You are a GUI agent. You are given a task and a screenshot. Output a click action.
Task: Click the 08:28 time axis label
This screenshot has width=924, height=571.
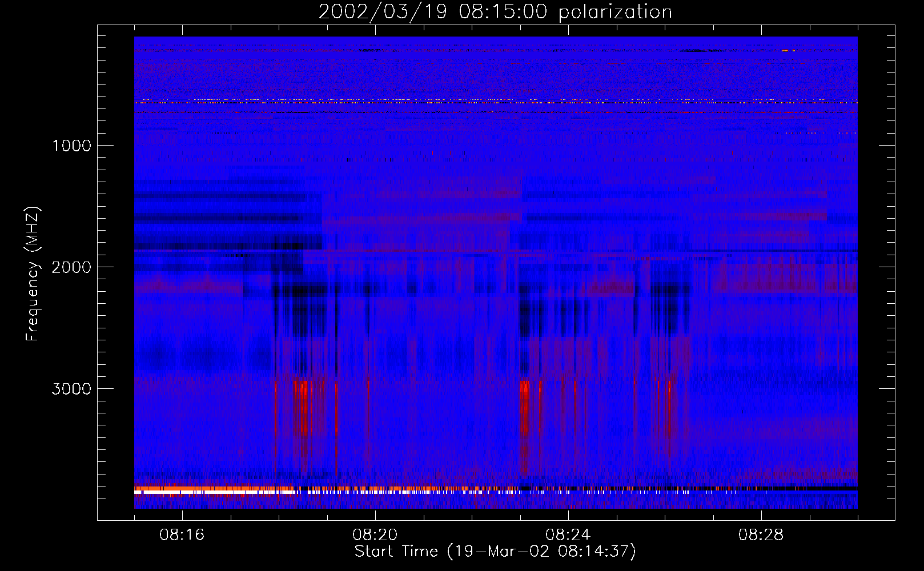[761, 535]
